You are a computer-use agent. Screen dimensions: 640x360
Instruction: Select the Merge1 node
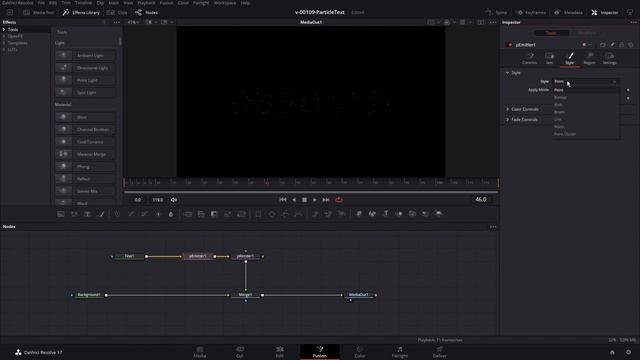(245, 295)
